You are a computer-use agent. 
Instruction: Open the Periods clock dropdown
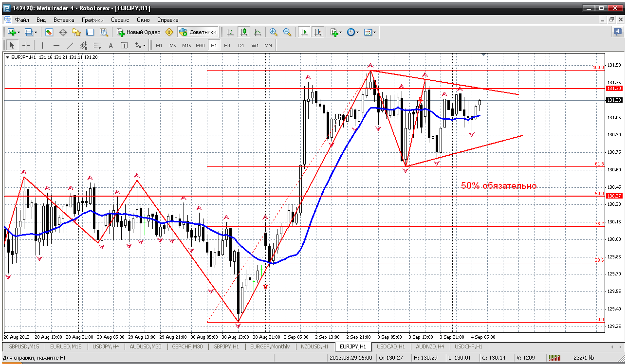tap(352, 32)
